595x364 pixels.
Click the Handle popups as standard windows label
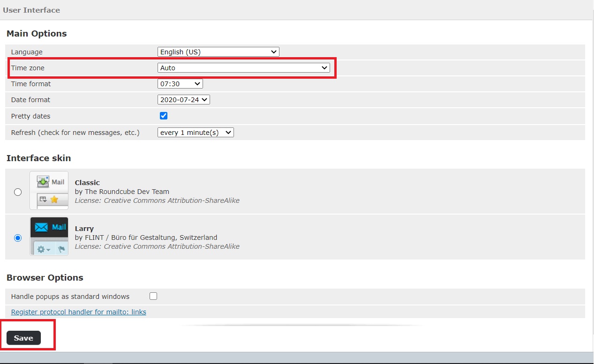[70, 297]
